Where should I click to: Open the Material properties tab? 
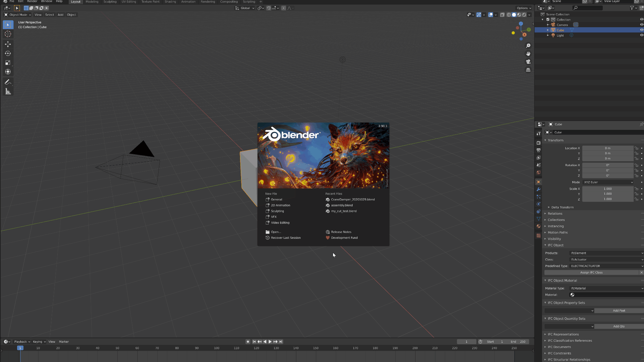538,226
